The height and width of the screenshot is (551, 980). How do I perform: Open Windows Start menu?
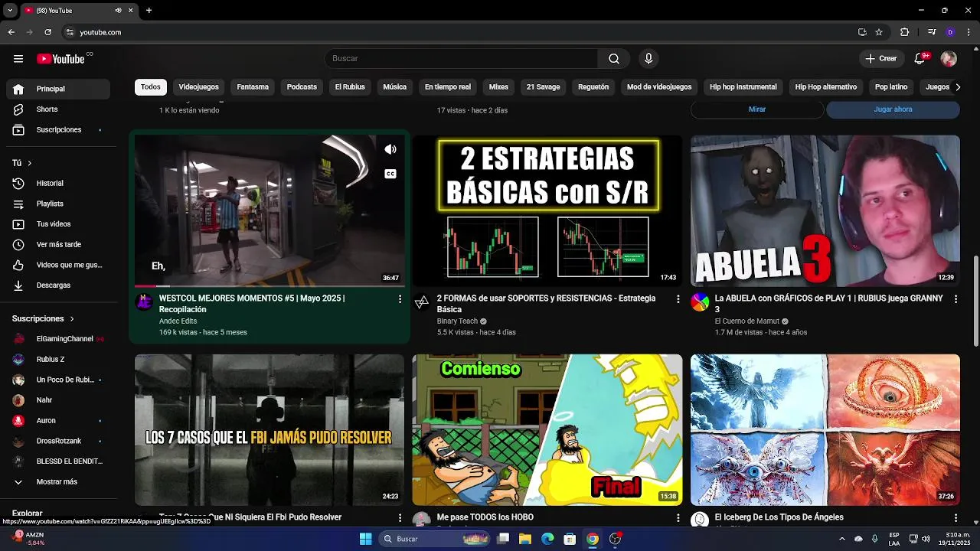click(x=365, y=539)
